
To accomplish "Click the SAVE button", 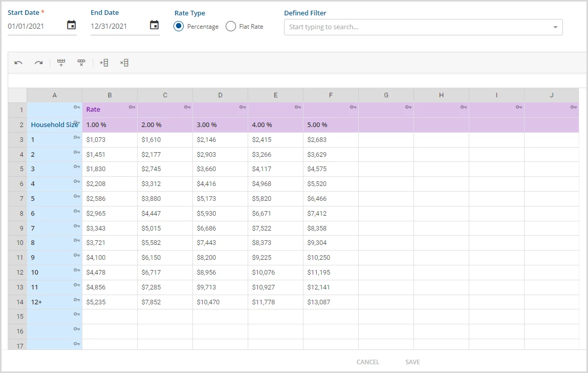I will click(x=412, y=362).
